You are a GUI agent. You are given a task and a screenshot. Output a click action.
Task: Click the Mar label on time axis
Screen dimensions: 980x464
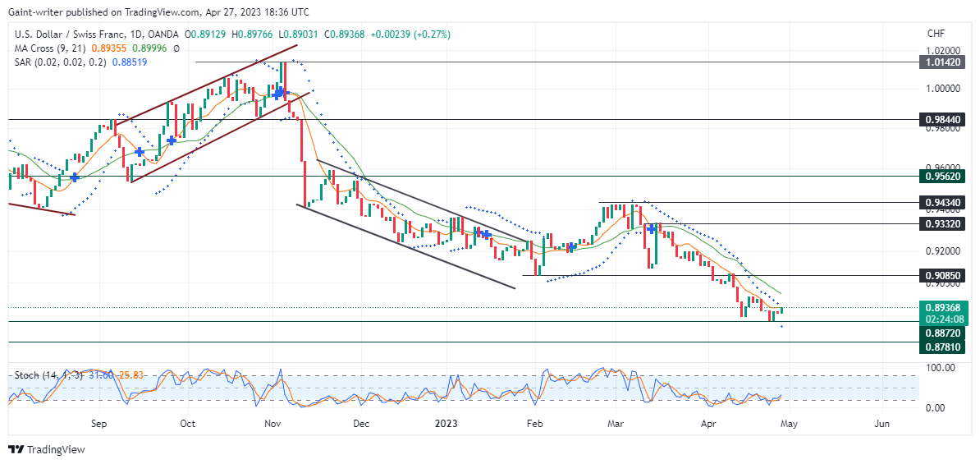615,424
